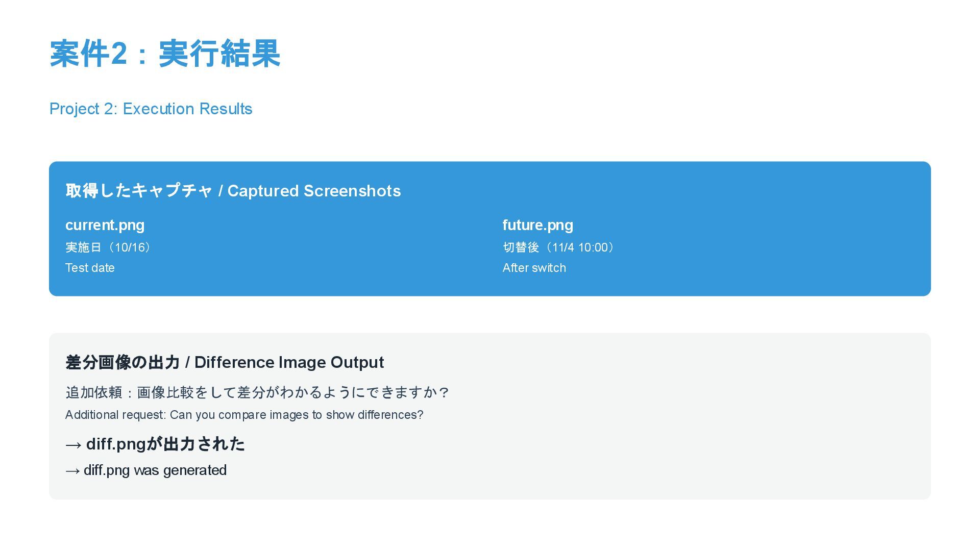The height and width of the screenshot is (551, 980).
Task: Click the slide title 案件2：実行結果
Action: 165,54
